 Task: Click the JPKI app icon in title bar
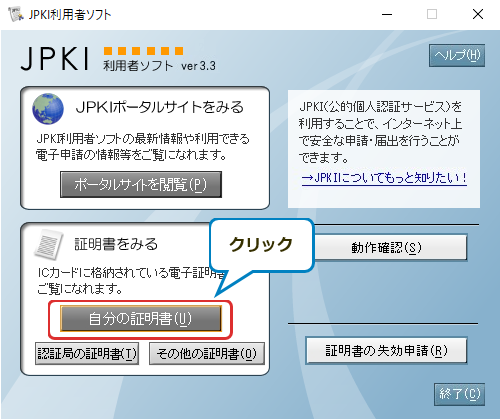click(x=15, y=14)
